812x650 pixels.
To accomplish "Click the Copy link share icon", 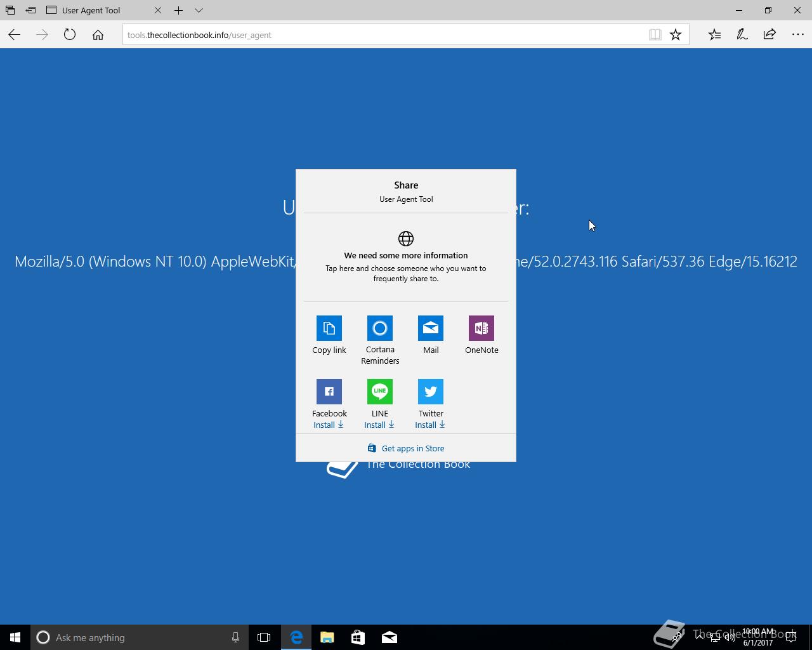I will (329, 328).
